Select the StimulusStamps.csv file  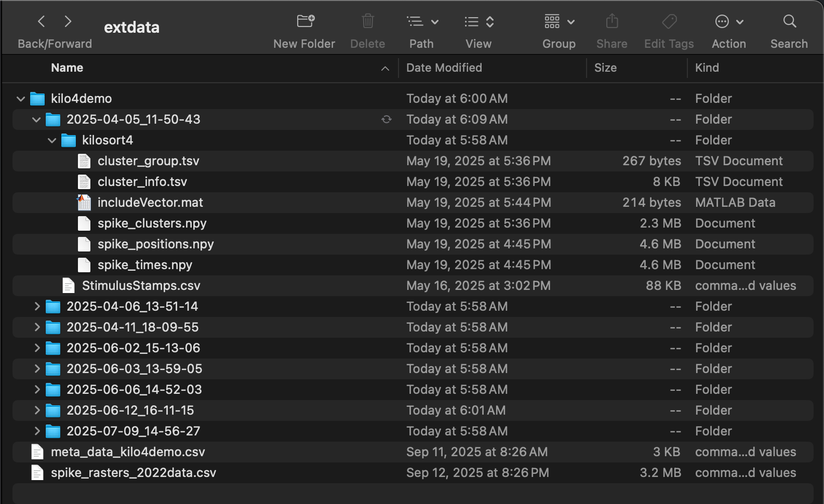[141, 286]
